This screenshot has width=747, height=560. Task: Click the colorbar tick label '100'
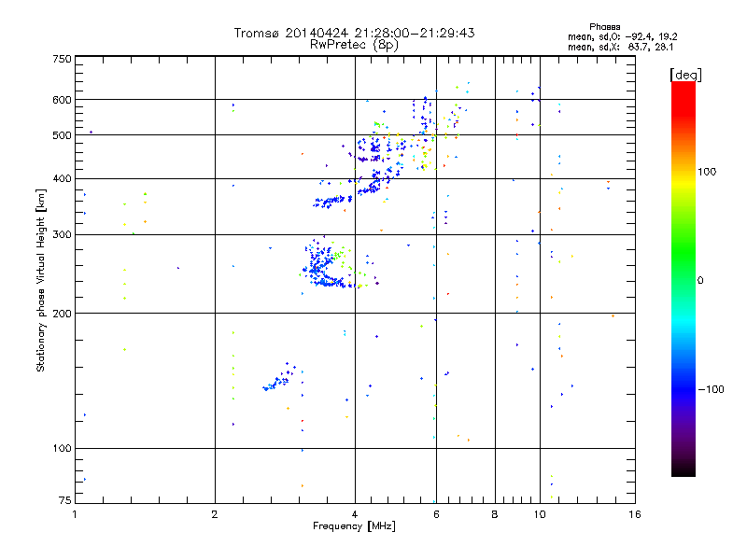pyautogui.click(x=707, y=172)
